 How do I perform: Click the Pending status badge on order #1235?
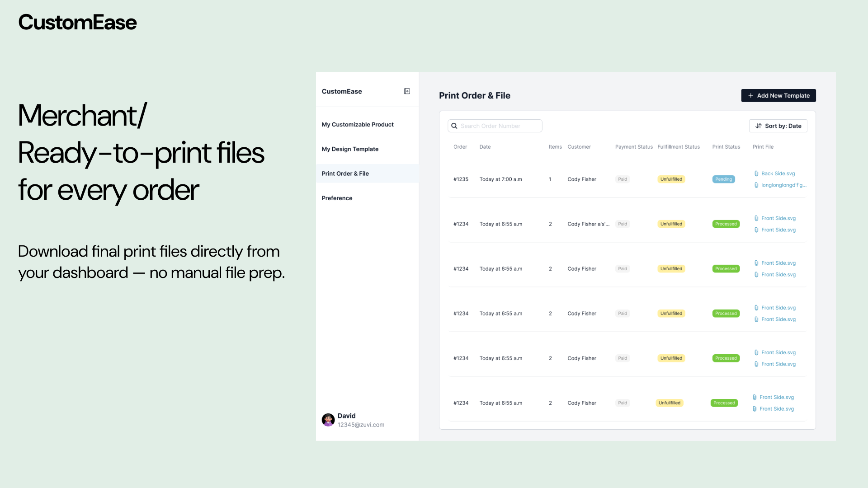coord(724,179)
